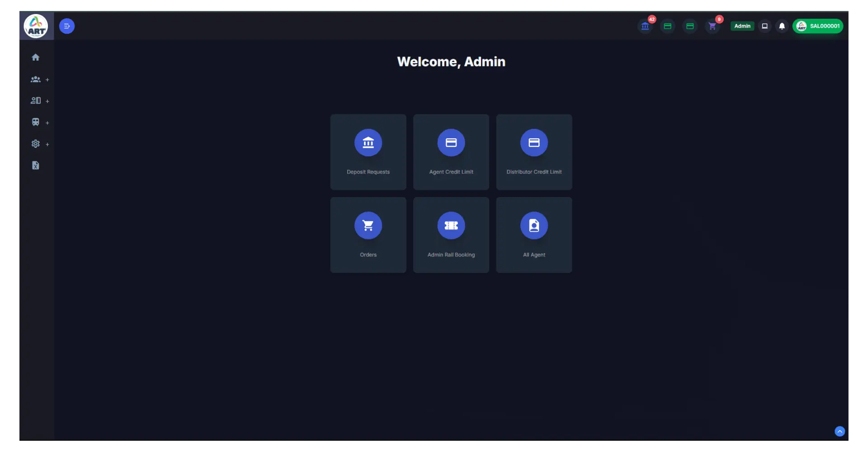868x452 pixels.
Task: Open the settings gear sidebar icon
Action: coord(36,144)
